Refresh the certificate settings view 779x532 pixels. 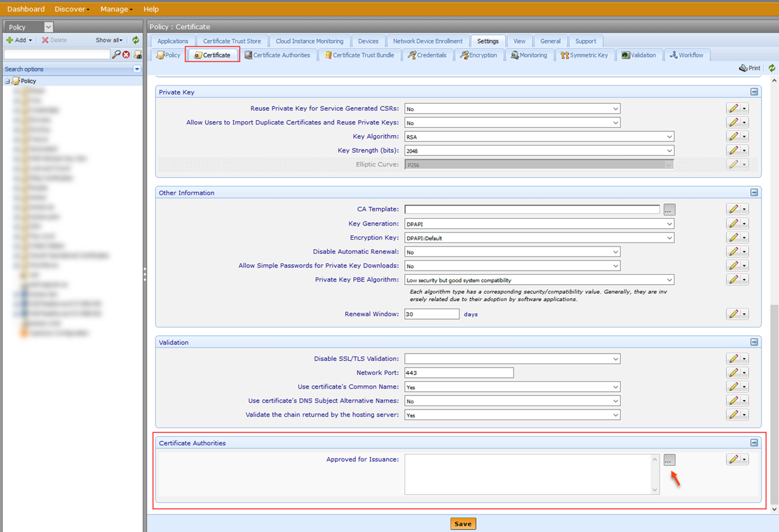coord(771,67)
